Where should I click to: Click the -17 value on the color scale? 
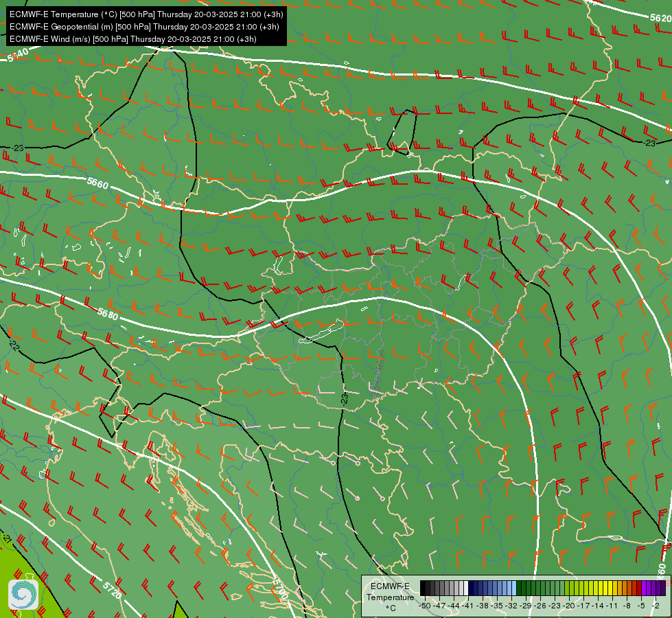point(583,606)
